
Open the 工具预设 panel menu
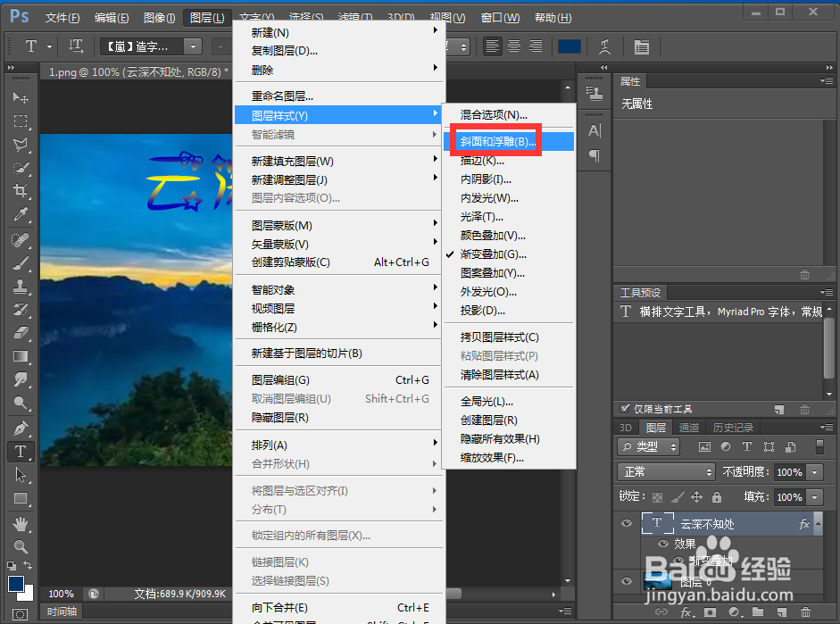click(x=827, y=292)
